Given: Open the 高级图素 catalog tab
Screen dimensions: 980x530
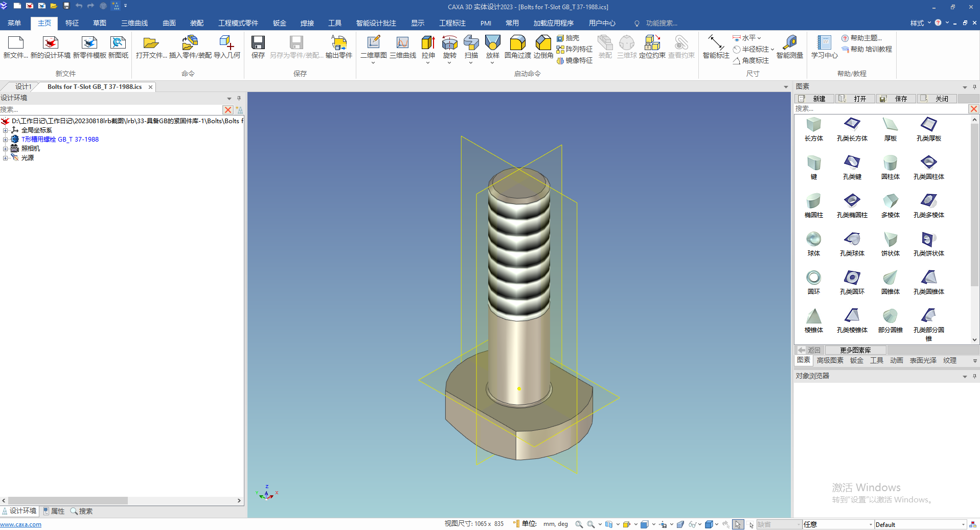Looking at the screenshot, I should [x=830, y=361].
